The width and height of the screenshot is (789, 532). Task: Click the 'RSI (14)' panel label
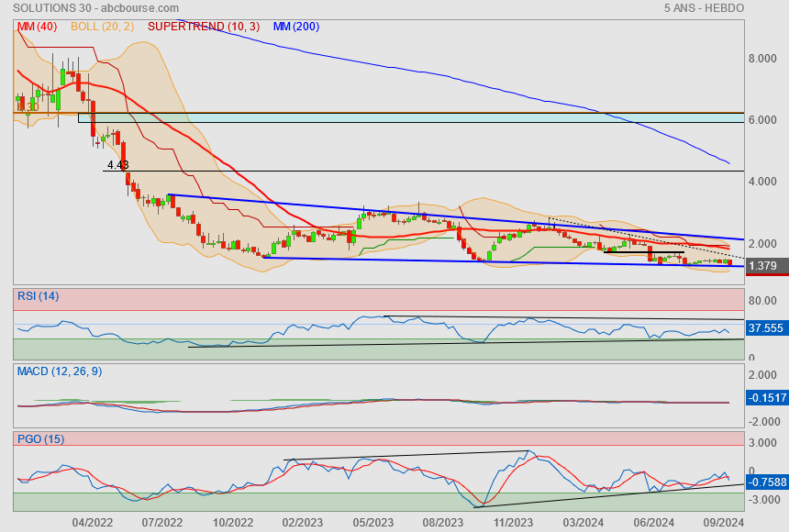(38, 296)
